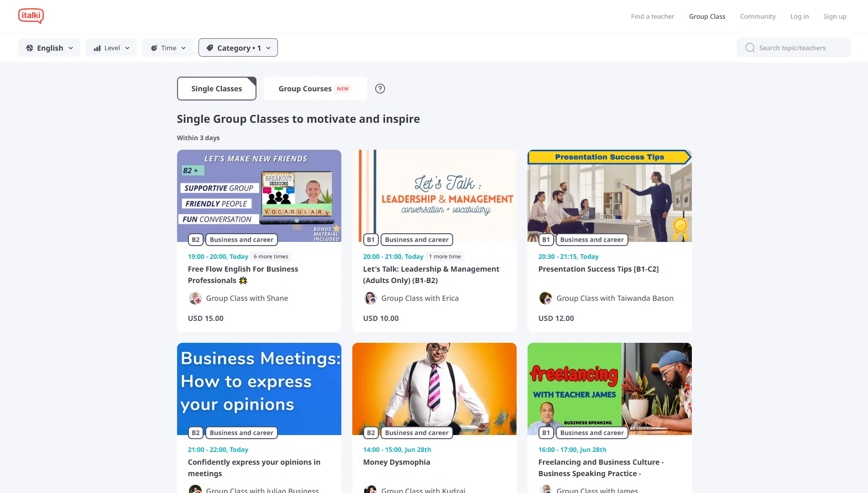
Task: Switch to the Single Classes tab
Action: [217, 89]
